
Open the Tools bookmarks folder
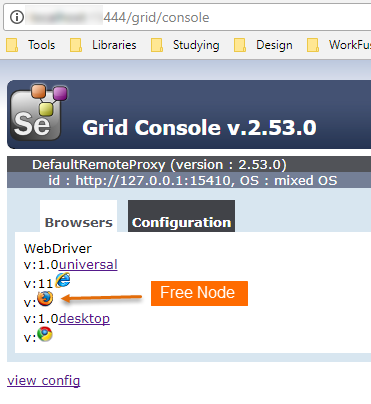[31, 45]
